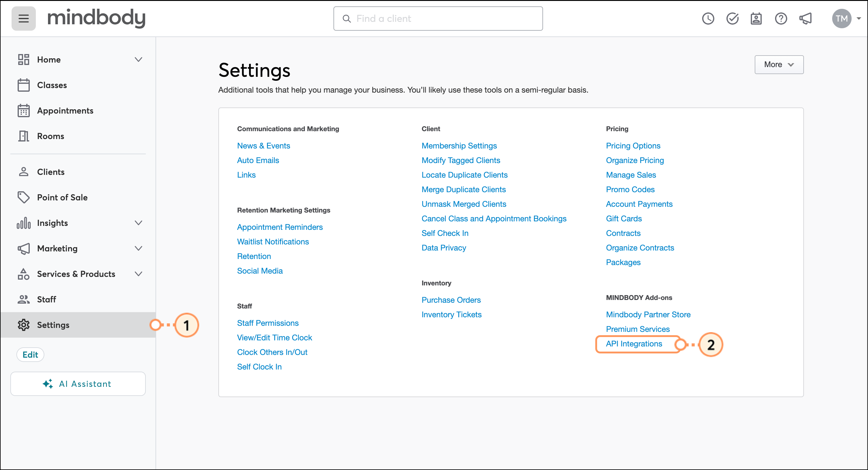Click the Home dashboard icon
The image size is (868, 470).
pos(24,60)
